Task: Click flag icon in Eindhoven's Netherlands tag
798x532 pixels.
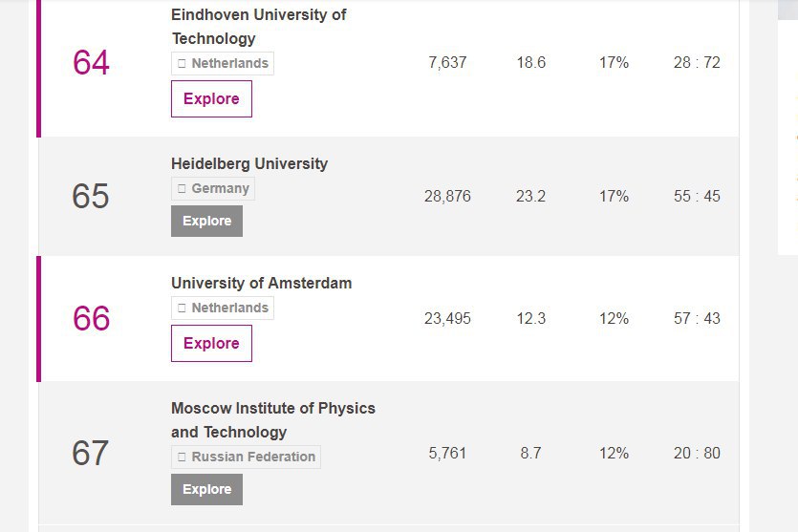Action: pos(182,64)
